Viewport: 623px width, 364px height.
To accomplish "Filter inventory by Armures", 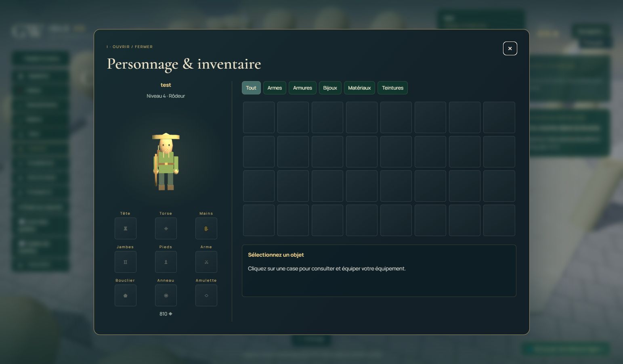I will [x=302, y=88].
